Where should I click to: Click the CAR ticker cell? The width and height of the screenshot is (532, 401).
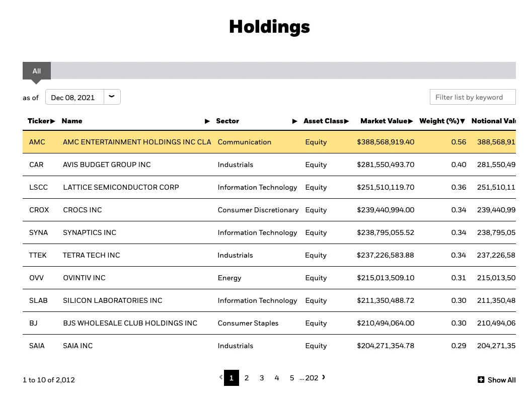36,165
